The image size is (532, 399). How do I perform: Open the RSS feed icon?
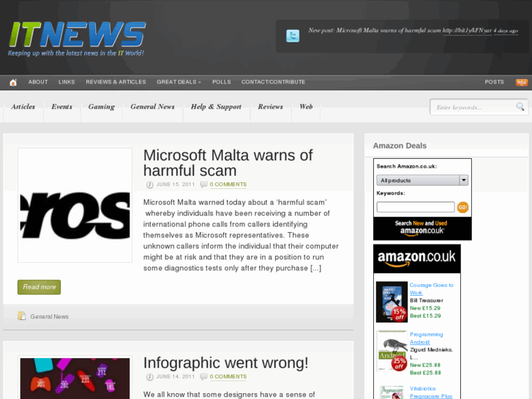(x=522, y=82)
